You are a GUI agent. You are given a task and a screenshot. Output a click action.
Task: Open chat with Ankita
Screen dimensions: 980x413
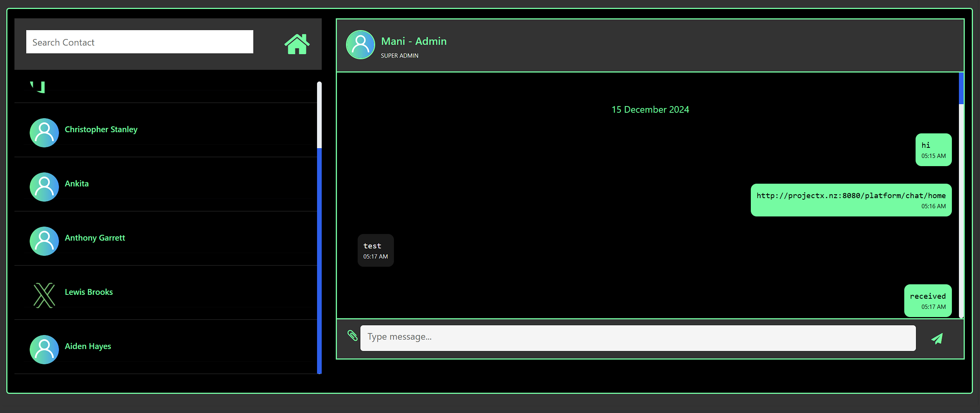pos(77,183)
